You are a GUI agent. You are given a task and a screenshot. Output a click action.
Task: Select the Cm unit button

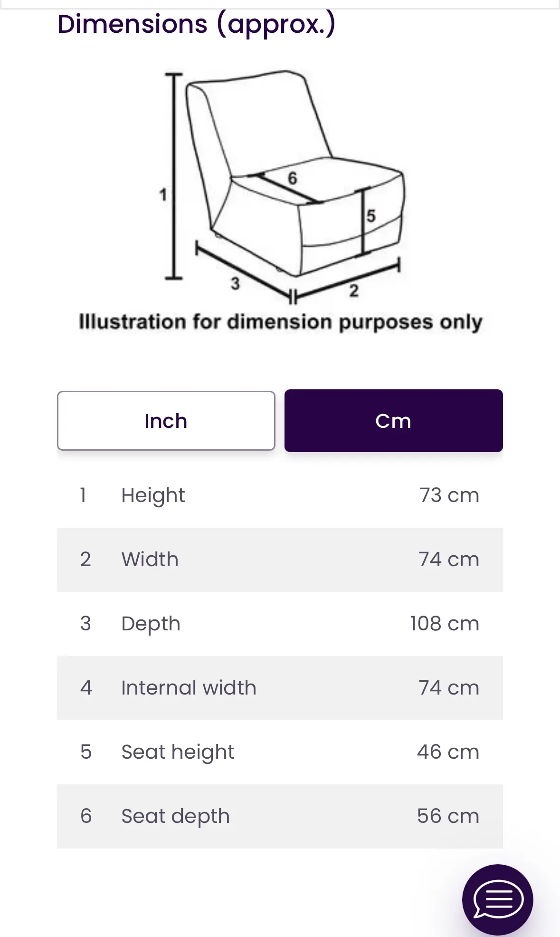click(393, 421)
